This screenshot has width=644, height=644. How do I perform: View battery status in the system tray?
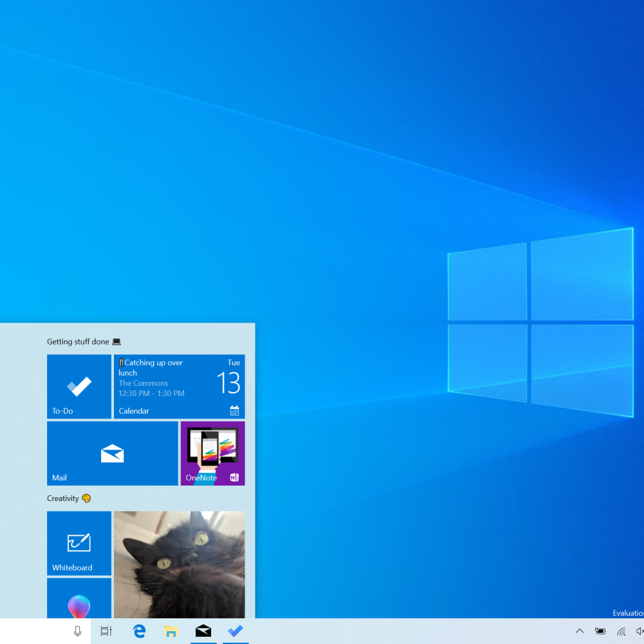[600, 631]
